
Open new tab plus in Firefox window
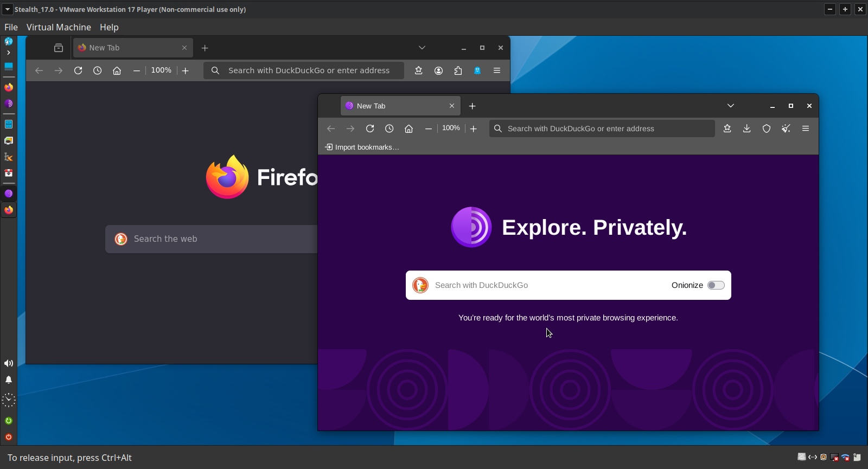[x=205, y=48]
